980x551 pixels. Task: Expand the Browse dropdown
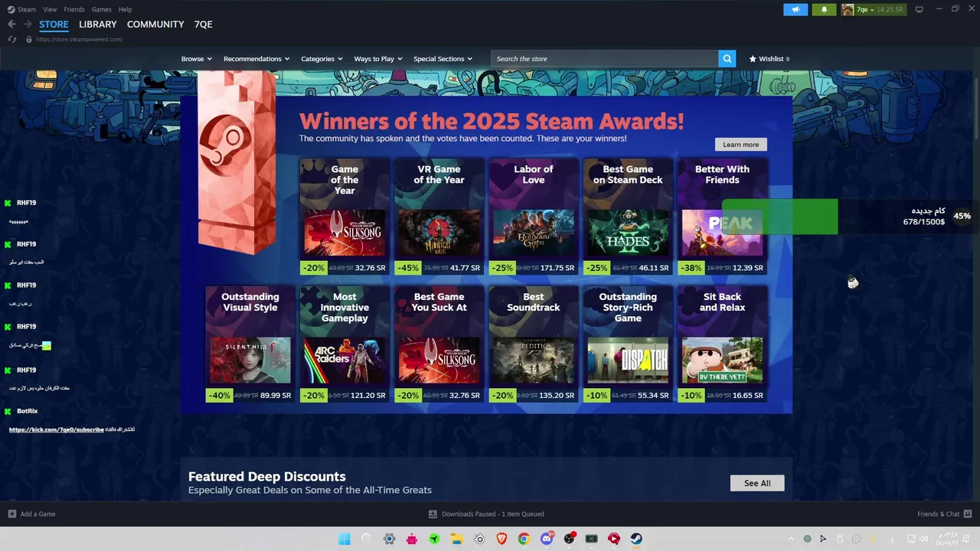(x=196, y=59)
